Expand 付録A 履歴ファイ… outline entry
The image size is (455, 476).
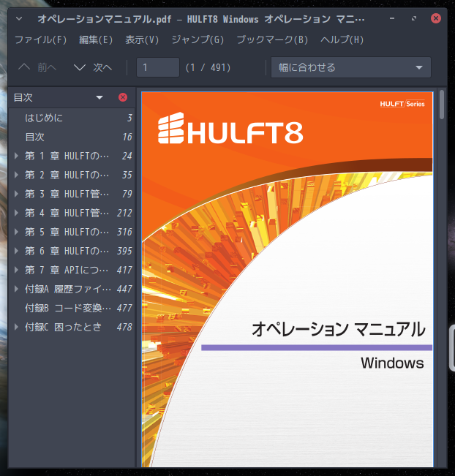[x=16, y=289]
